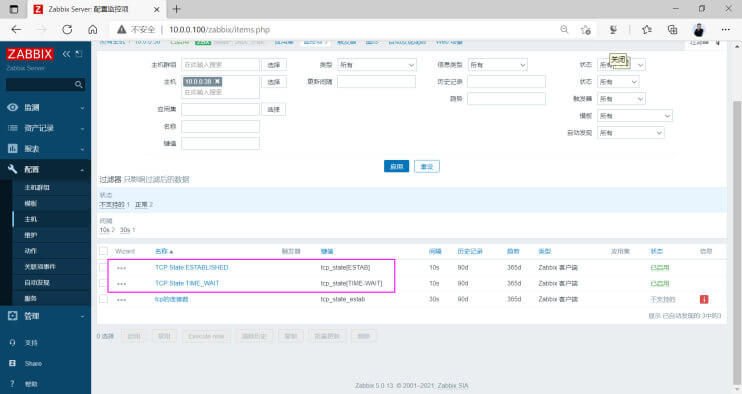Tick checkbox for TCP State ESTABLISHED row
This screenshot has height=394, width=742.
pyautogui.click(x=104, y=268)
